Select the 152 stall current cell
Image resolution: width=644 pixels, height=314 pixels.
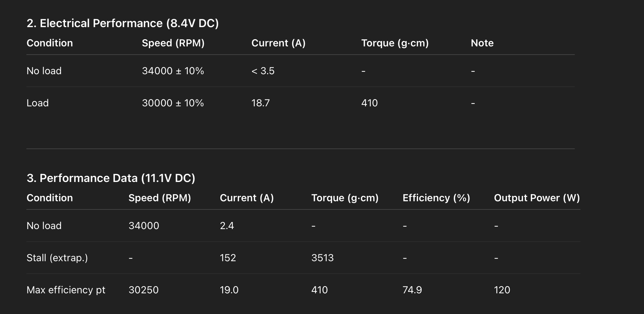tap(228, 258)
